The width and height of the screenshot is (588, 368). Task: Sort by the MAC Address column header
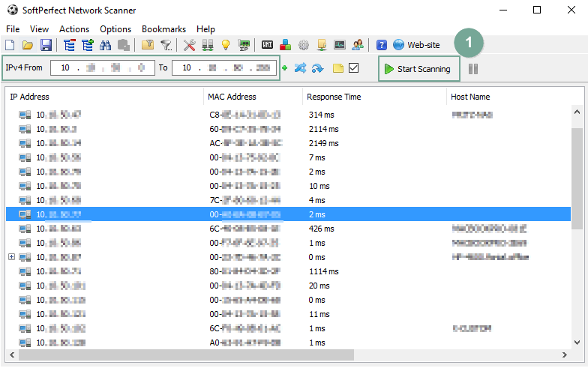pyautogui.click(x=232, y=97)
